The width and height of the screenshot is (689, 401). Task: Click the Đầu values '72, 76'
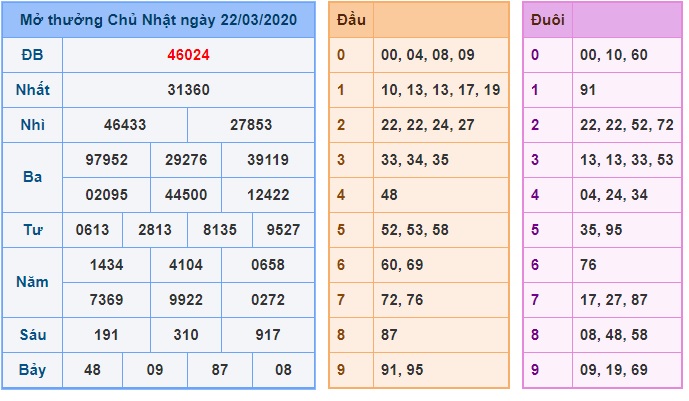click(x=402, y=300)
